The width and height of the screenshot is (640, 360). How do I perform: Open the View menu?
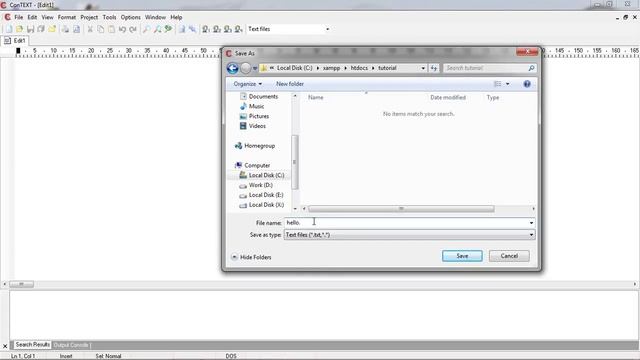[47, 18]
